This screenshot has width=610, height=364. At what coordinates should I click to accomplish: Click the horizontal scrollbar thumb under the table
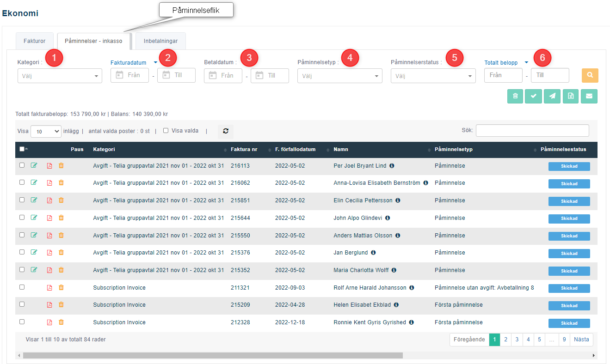point(213,356)
